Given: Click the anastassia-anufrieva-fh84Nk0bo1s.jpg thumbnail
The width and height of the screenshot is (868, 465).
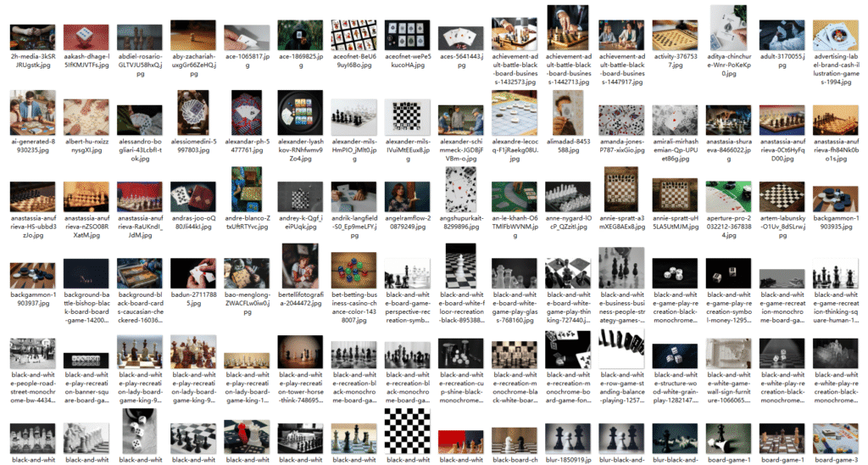Looking at the screenshot, I should [x=836, y=120].
